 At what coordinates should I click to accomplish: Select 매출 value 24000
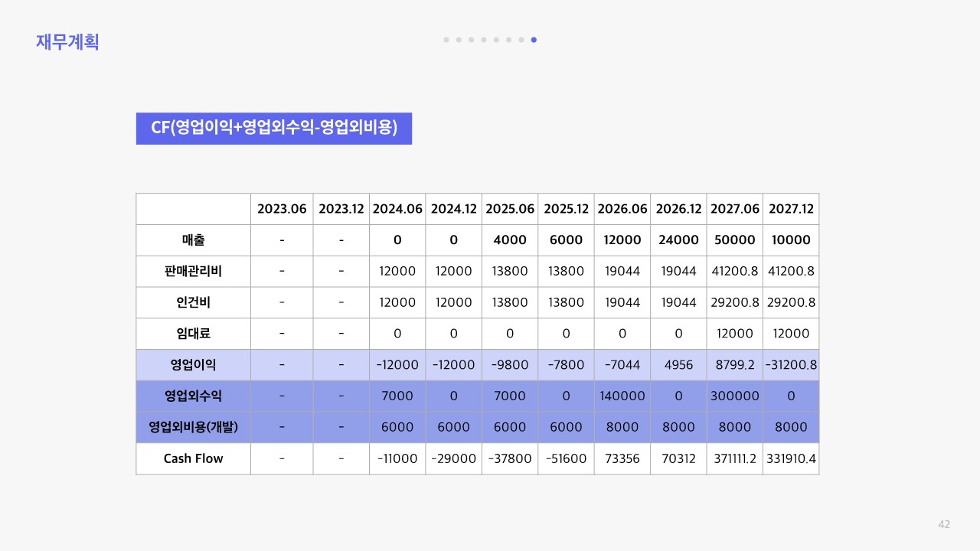679,240
